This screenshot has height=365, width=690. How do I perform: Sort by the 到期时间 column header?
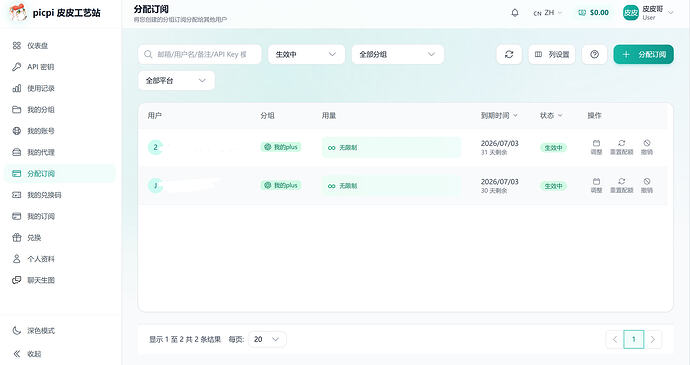pos(499,115)
